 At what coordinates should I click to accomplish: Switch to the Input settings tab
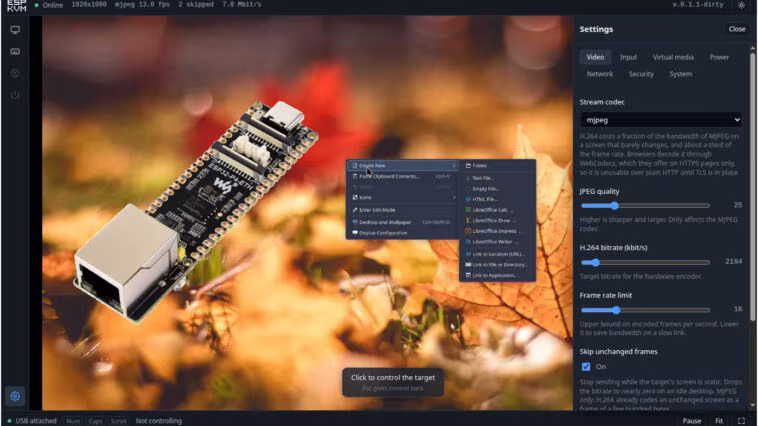(628, 57)
